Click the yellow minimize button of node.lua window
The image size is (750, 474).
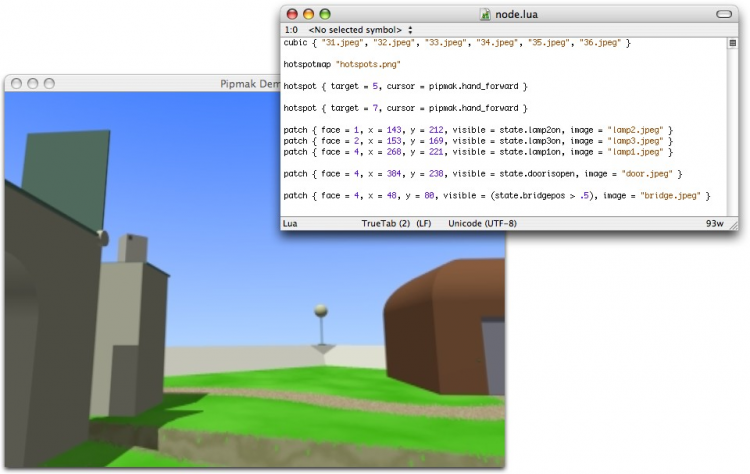(x=309, y=14)
